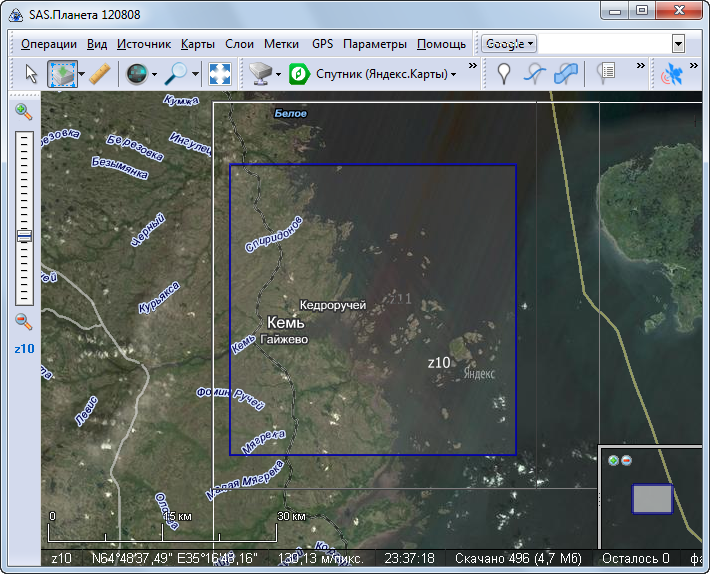Click the GPS satellite receiver icon
Screen dimensions: 710x574
(673, 73)
